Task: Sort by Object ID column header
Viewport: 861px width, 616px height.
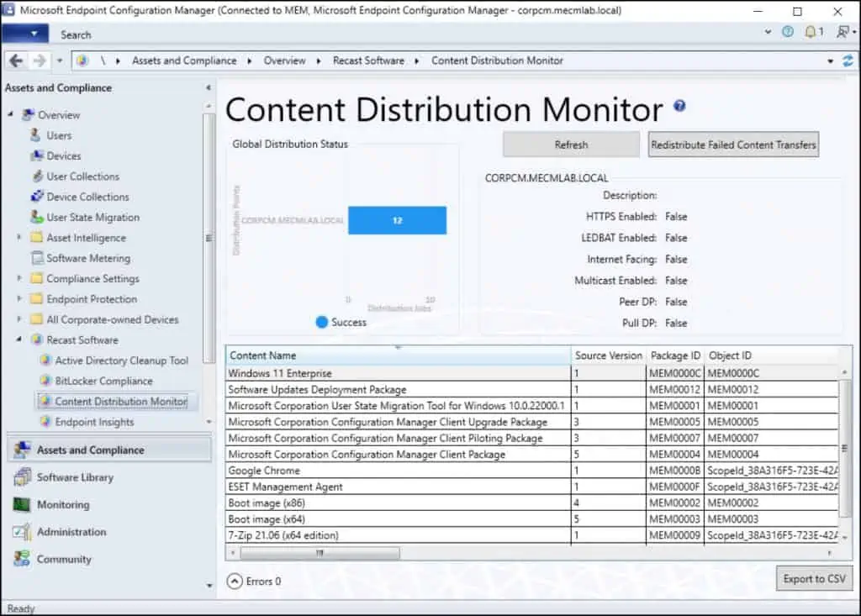Action: coord(771,355)
